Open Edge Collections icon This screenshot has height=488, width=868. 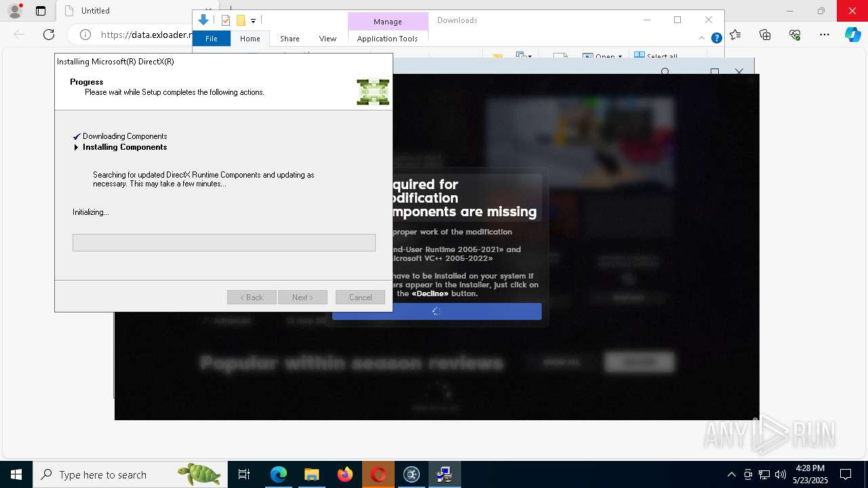tap(765, 35)
